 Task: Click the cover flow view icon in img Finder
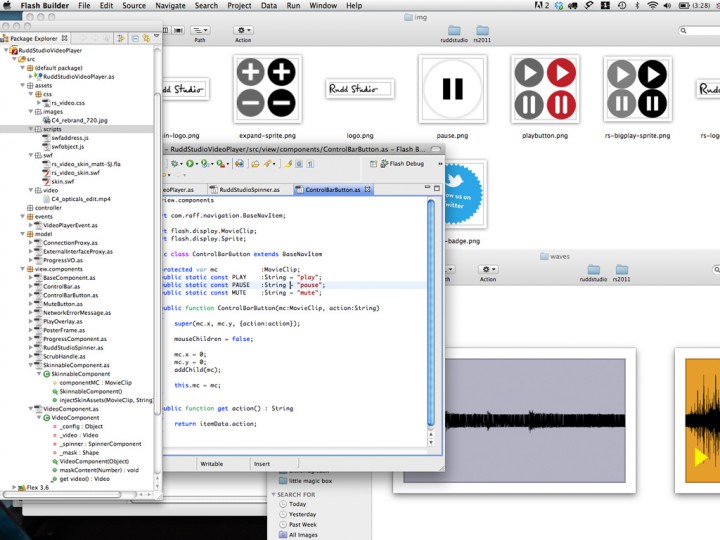(x=178, y=30)
